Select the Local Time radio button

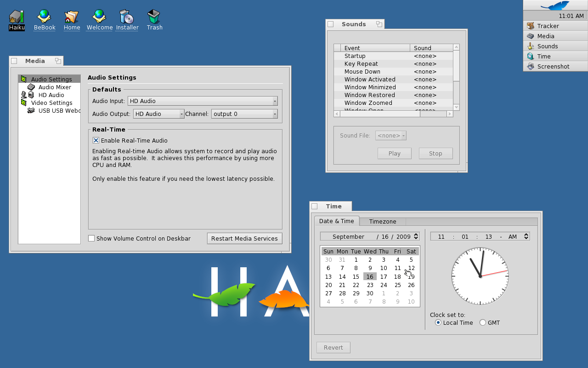[438, 322]
